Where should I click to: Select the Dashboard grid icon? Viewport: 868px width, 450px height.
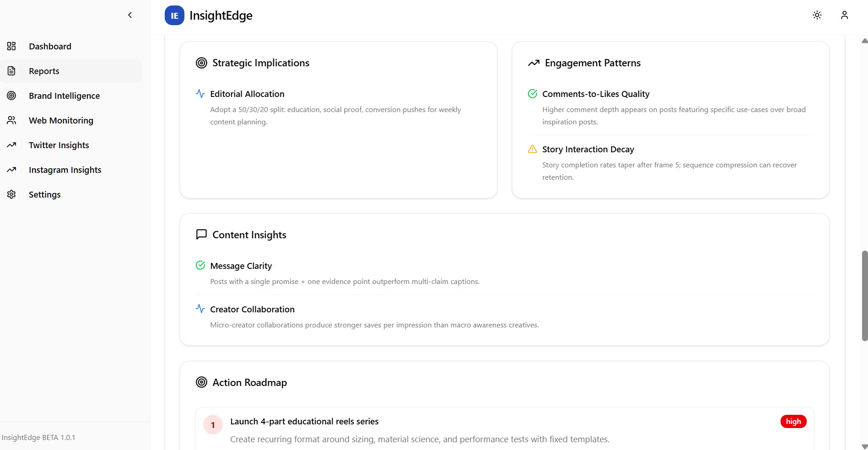[11, 46]
